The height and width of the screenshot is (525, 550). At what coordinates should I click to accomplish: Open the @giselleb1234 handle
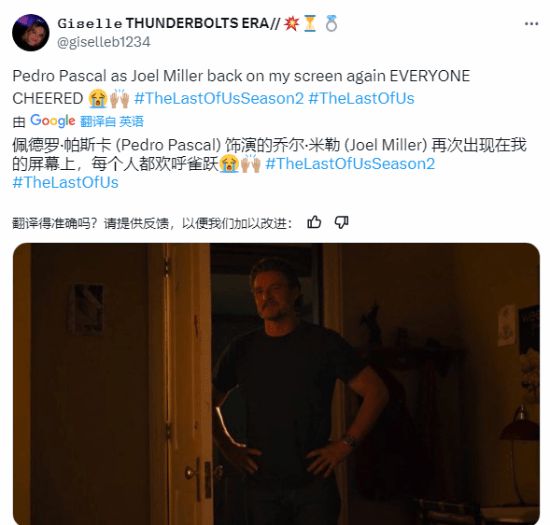[104, 42]
